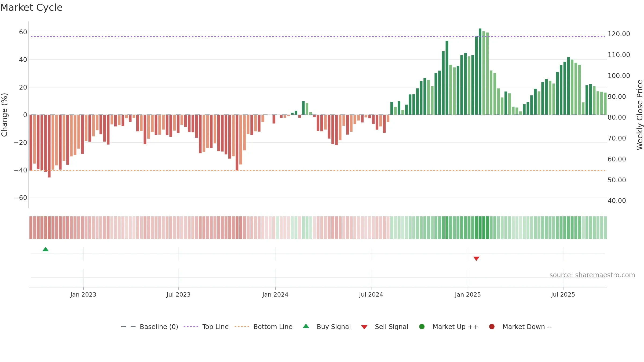Click the 70.00 price axis label
Screen dimensions: 644x362
coord(617,138)
